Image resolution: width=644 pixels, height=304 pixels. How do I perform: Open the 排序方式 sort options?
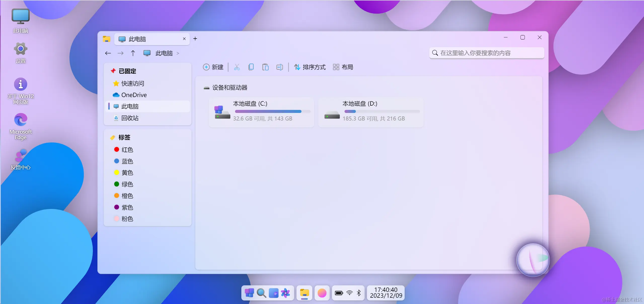310,67
